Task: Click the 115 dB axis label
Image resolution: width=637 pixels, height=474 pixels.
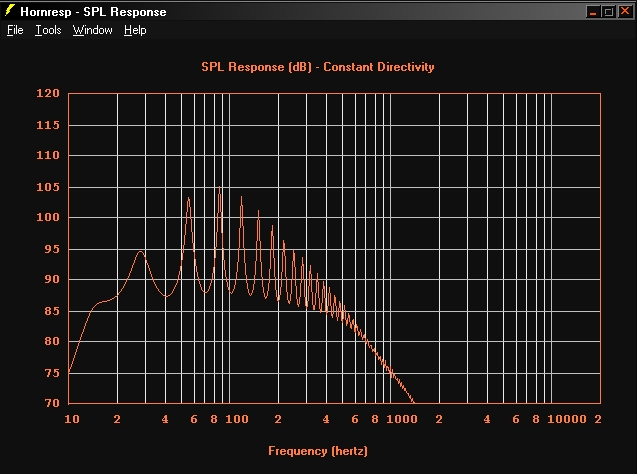Action: 48,125
